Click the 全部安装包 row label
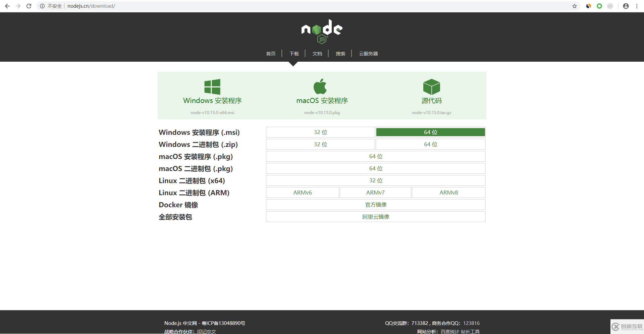644x334 pixels. [175, 217]
